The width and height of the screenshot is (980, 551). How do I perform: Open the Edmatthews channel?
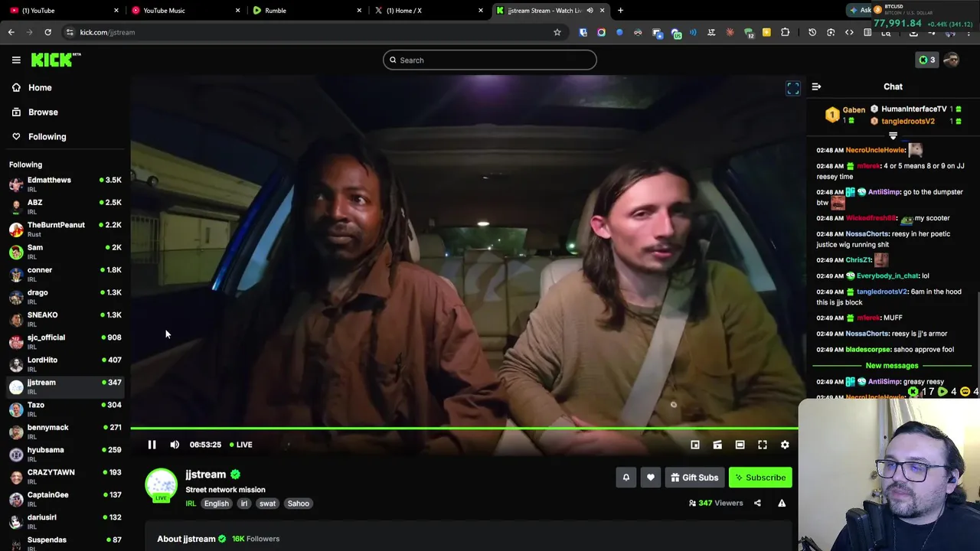pyautogui.click(x=64, y=184)
